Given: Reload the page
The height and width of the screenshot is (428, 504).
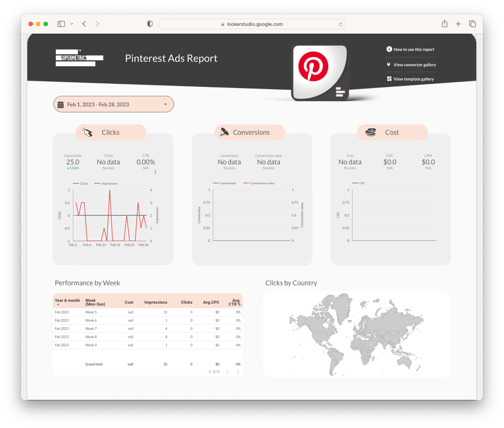Looking at the screenshot, I should coord(340,24).
